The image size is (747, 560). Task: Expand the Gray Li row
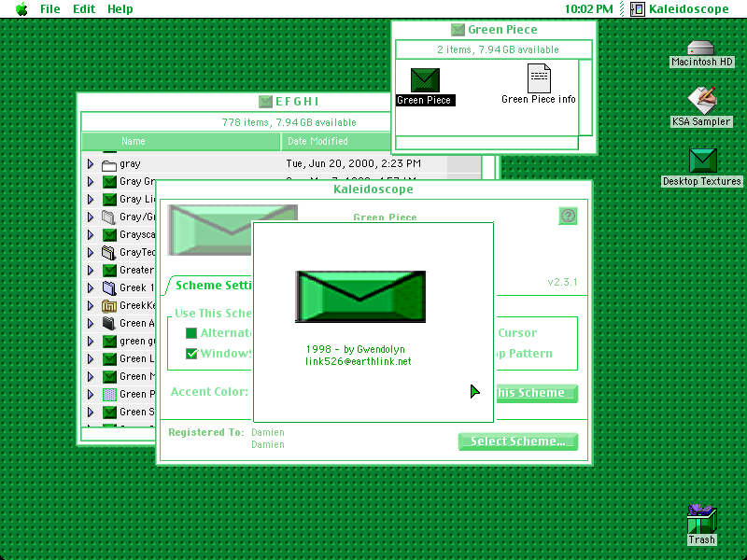click(91, 199)
